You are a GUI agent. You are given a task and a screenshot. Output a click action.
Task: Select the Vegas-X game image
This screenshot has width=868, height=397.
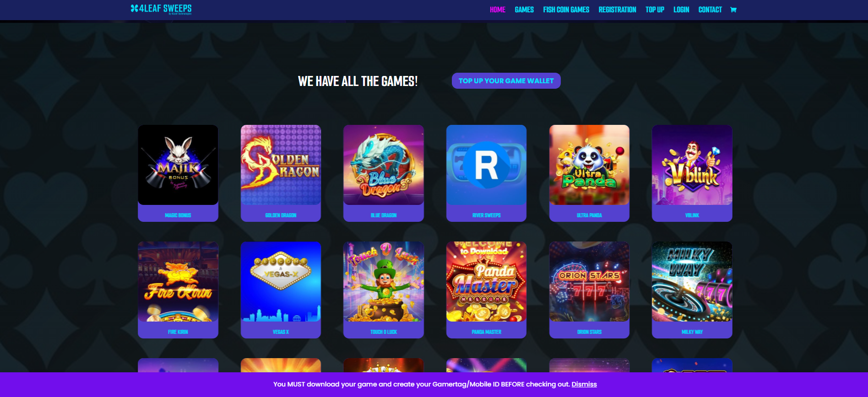tap(281, 282)
